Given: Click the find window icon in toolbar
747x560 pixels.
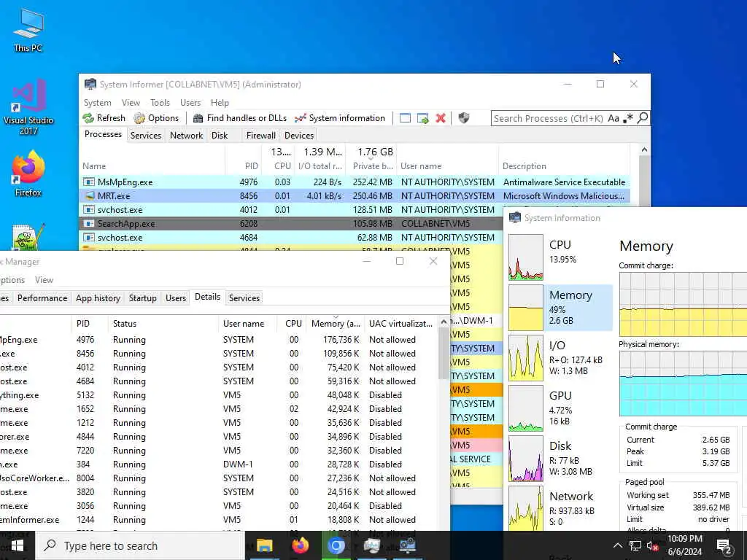Looking at the screenshot, I should (405, 118).
